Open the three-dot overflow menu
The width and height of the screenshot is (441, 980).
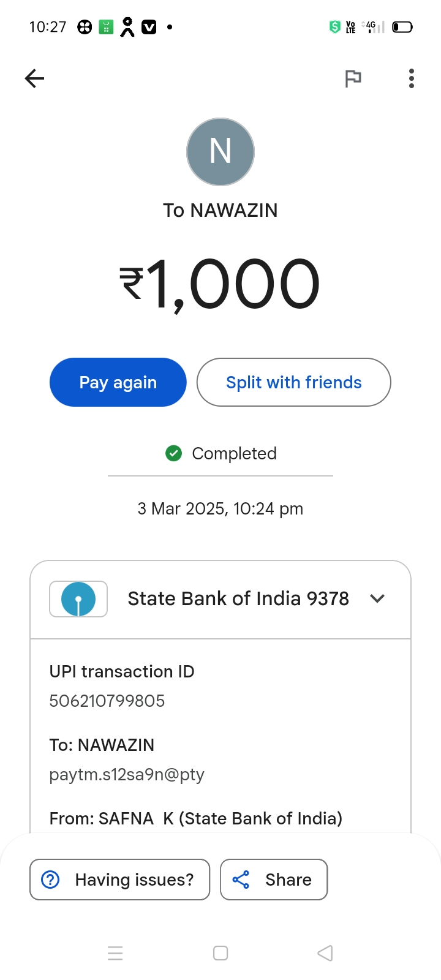[412, 78]
